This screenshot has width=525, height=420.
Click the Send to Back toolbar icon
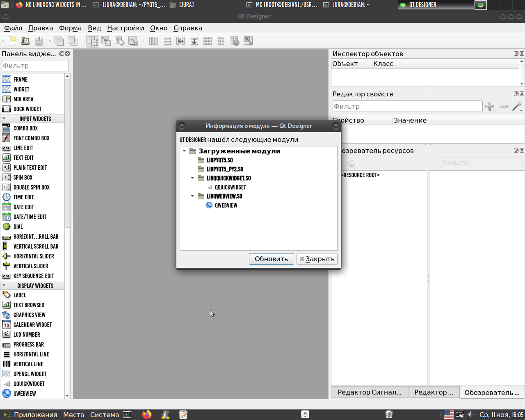pyautogui.click(x=59, y=41)
